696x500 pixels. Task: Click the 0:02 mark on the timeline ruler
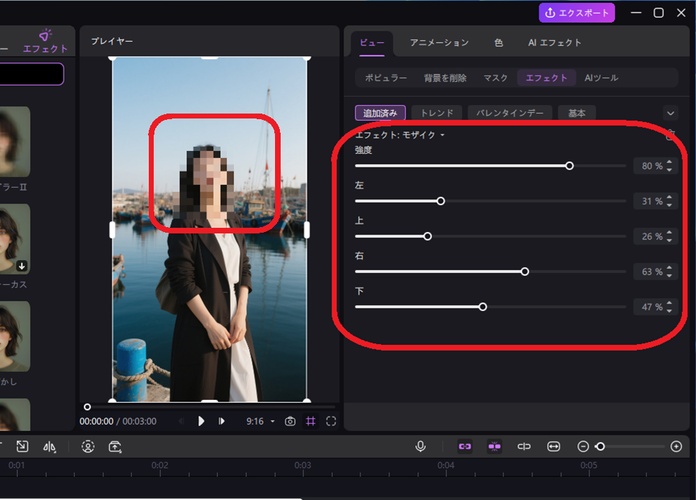point(160,465)
